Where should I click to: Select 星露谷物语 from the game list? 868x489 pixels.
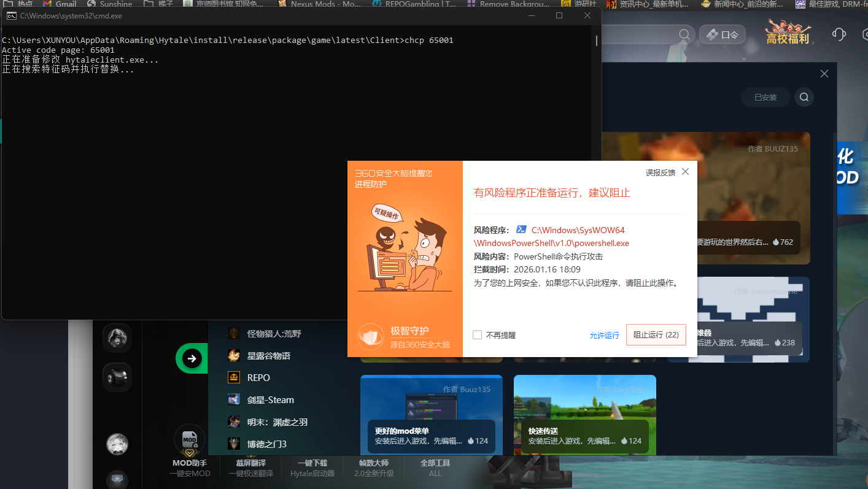(x=268, y=356)
